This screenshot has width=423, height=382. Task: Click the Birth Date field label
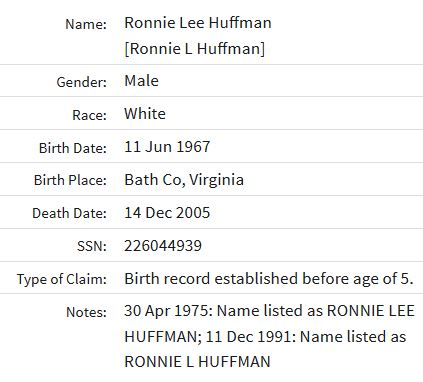pyautogui.click(x=73, y=148)
